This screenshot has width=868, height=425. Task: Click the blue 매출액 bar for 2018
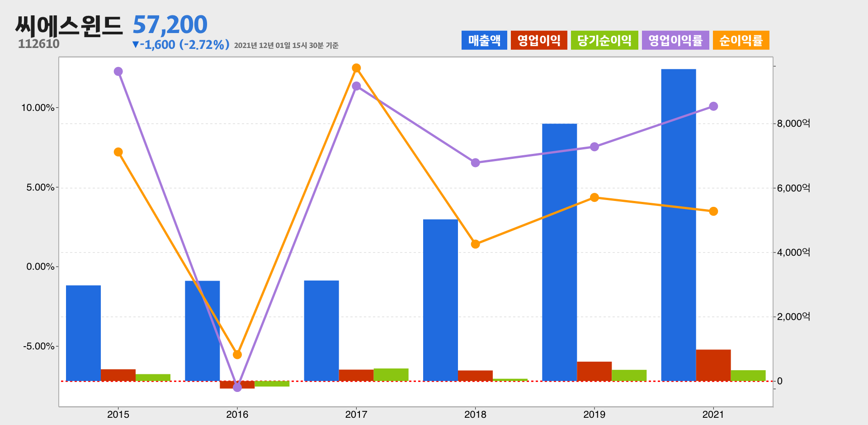(x=440, y=300)
